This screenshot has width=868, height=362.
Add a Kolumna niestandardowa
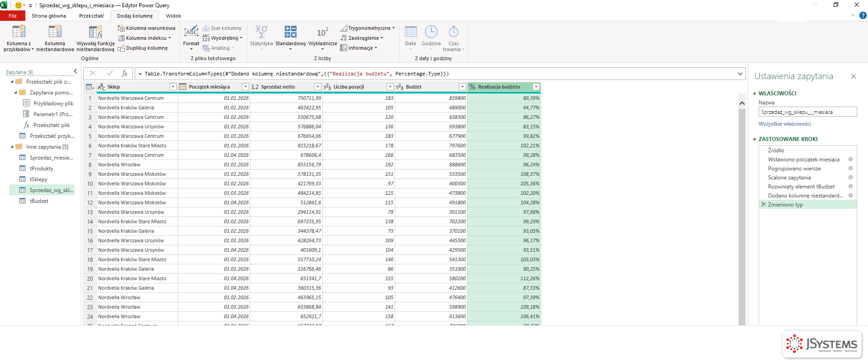coord(55,38)
